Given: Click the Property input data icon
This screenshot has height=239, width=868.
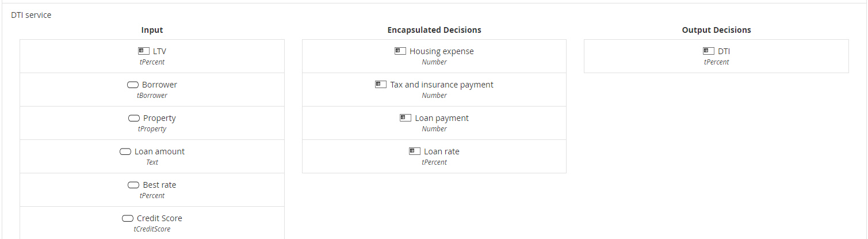Looking at the screenshot, I should pos(134,118).
